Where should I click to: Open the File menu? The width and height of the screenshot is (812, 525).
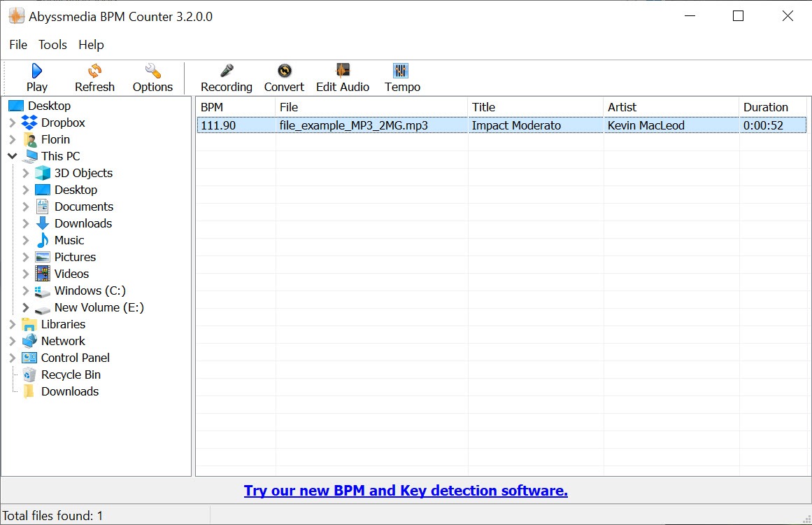pos(18,45)
